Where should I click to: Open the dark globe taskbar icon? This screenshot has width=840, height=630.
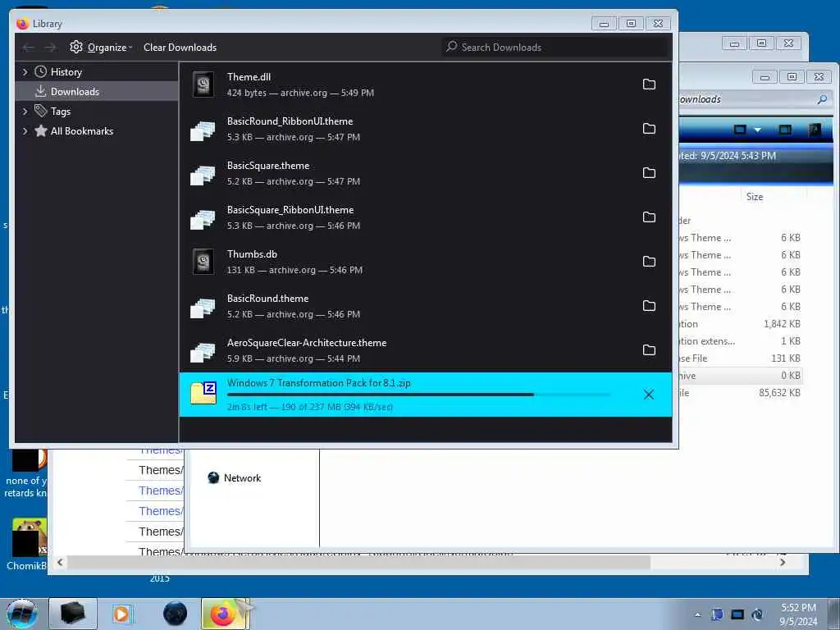coord(175,614)
